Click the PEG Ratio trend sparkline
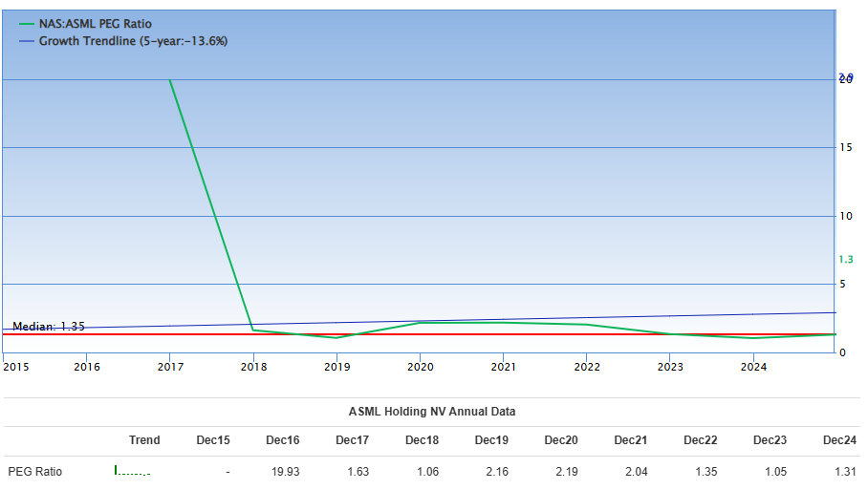868x490 pixels. [132, 471]
